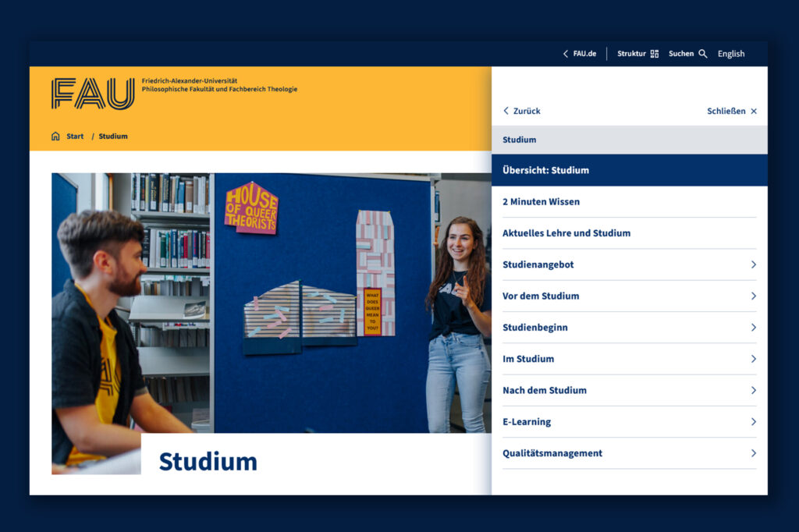Click the FAU logo

tap(92, 93)
